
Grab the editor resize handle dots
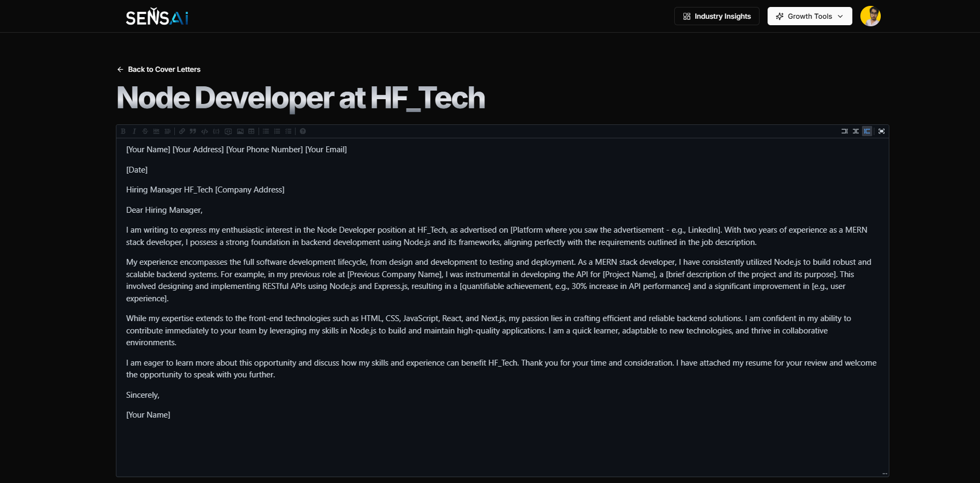point(885,473)
